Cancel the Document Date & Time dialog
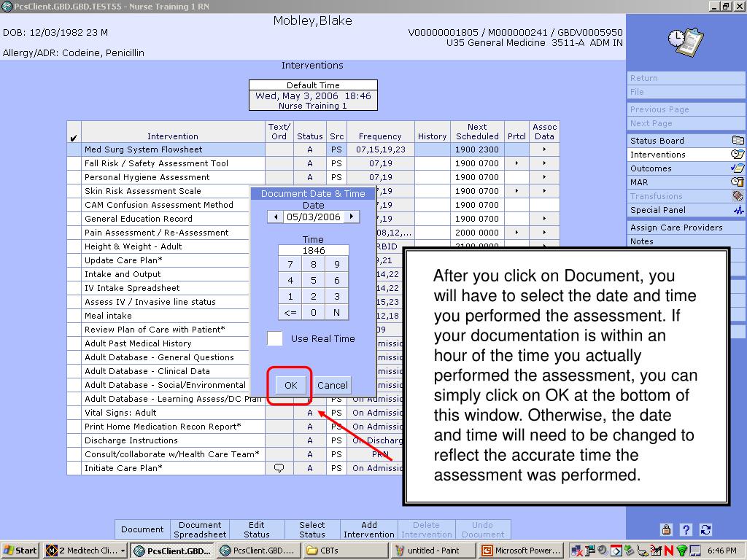 point(333,385)
